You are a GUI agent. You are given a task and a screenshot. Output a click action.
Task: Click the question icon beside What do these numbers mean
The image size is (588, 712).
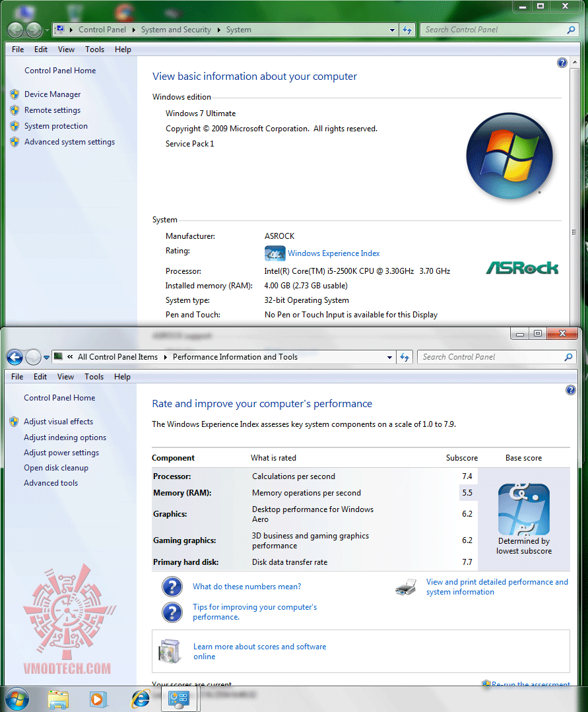pos(172,587)
